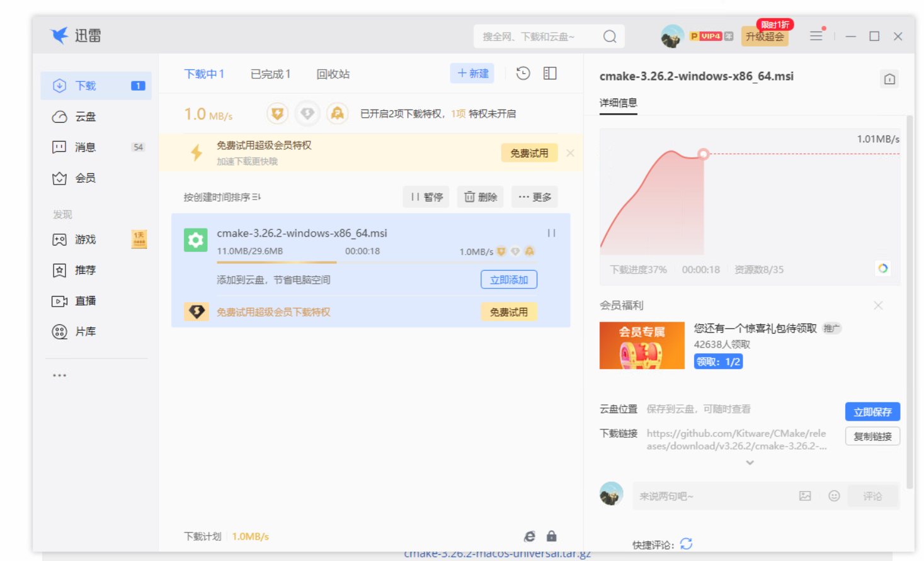This screenshot has width=924, height=561.
Task: Switch to the 下载中 1 tab
Action: tap(204, 74)
